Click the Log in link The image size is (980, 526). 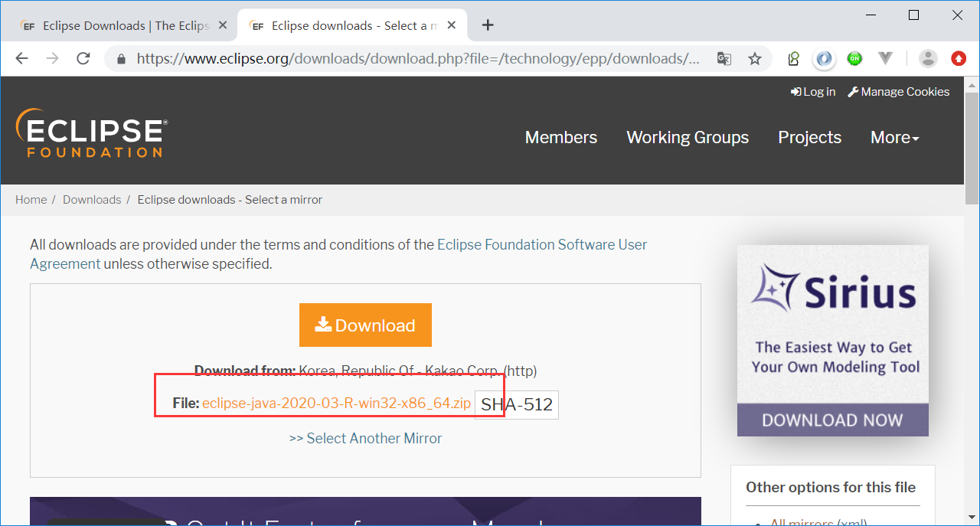813,92
